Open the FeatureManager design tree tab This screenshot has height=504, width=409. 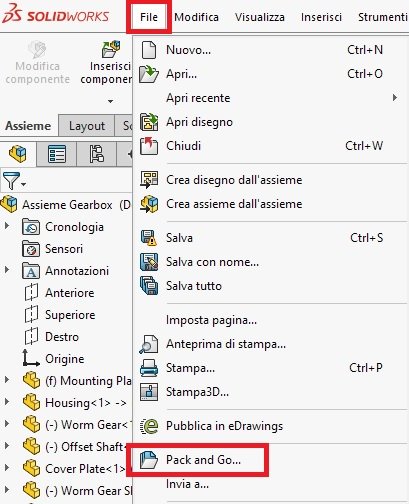pyautogui.click(x=18, y=154)
